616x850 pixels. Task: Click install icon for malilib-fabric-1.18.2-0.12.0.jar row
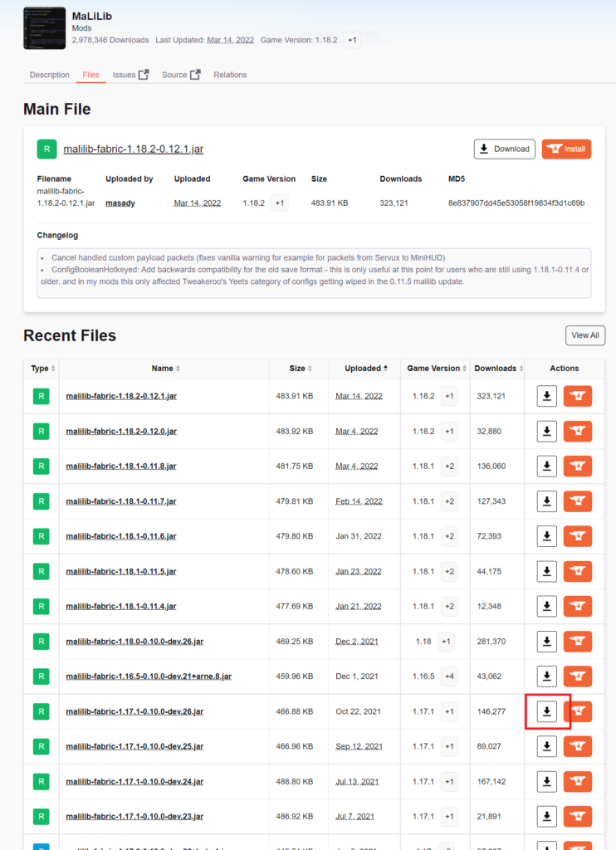pyautogui.click(x=577, y=431)
